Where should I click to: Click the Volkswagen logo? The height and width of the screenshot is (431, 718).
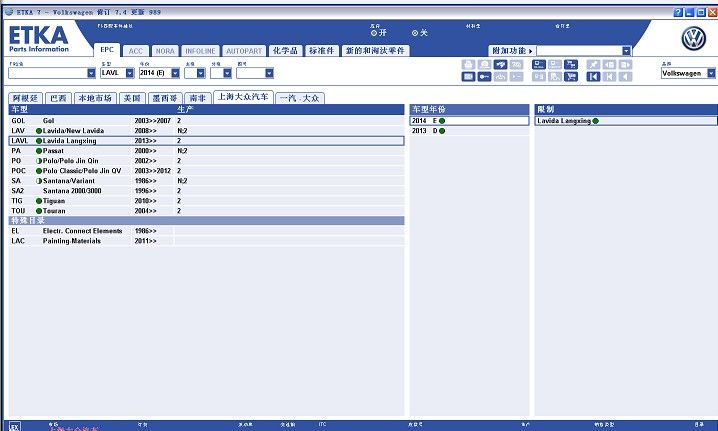pos(694,38)
